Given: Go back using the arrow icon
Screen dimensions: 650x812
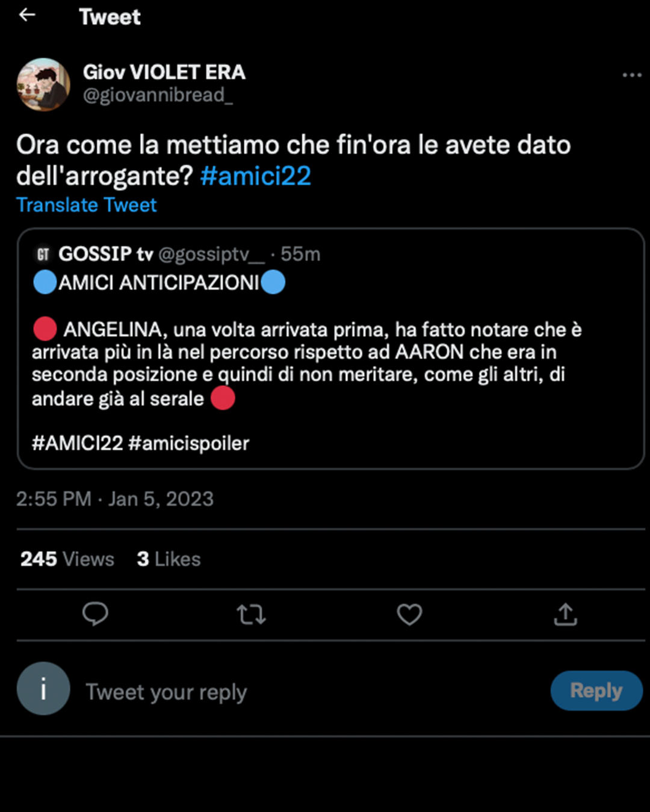Looking at the screenshot, I should [27, 16].
